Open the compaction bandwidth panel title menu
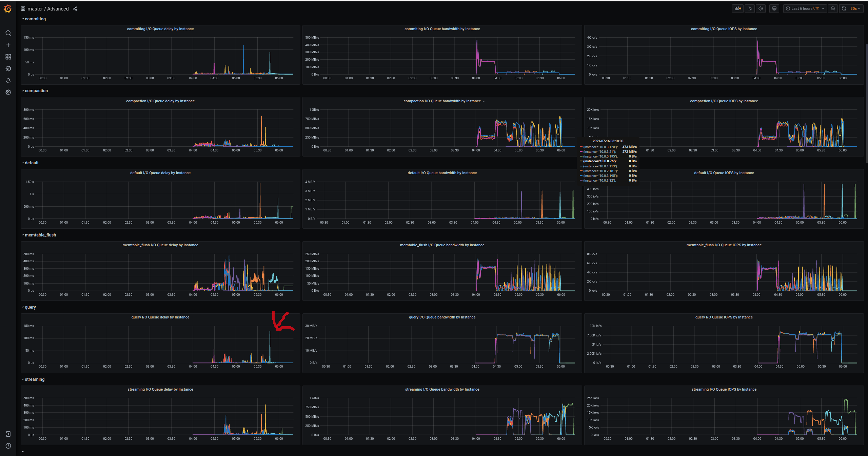Viewport: 868px width, 456px height. tap(442, 101)
